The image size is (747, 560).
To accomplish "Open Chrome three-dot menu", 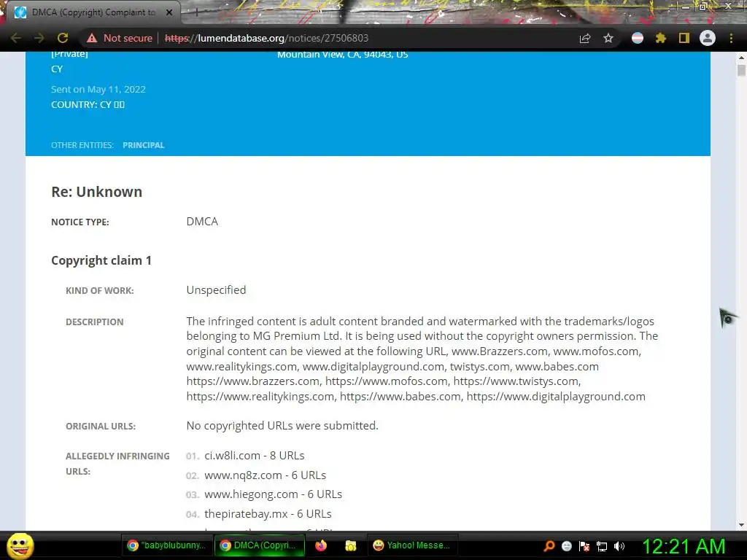I will [731, 38].
